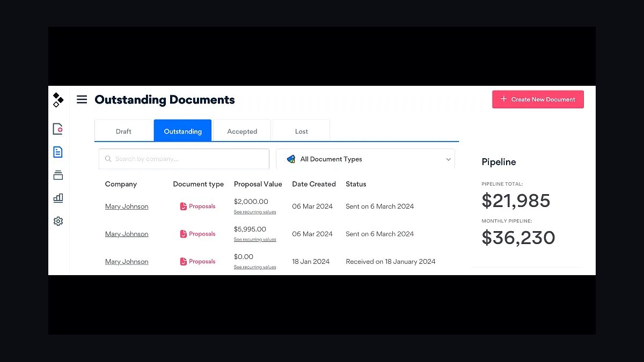
Task: Expand the All Document Types dropdown
Action: click(365, 159)
